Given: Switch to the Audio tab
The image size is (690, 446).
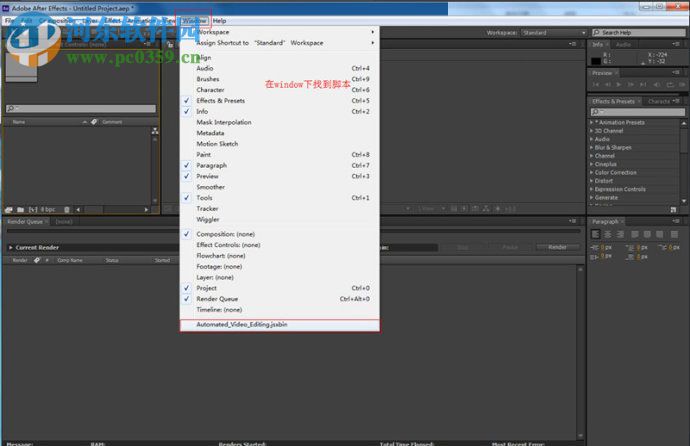Looking at the screenshot, I should (623, 44).
